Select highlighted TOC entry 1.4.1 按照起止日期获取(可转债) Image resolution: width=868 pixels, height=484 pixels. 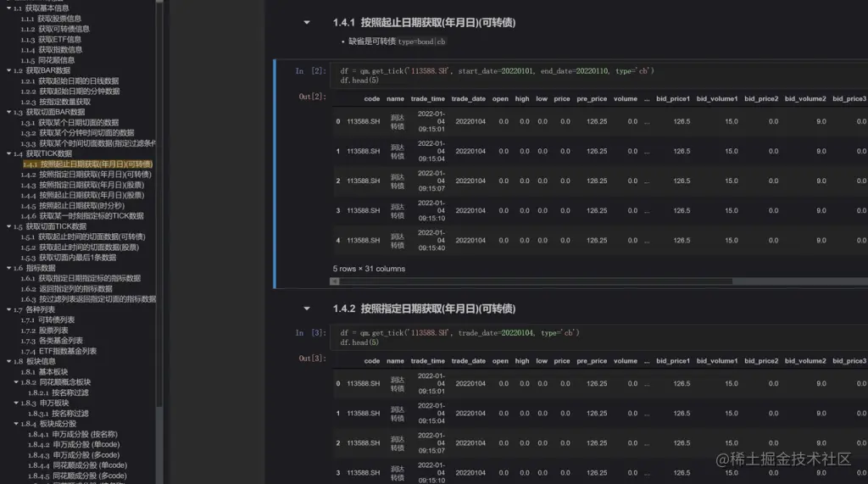87,164
